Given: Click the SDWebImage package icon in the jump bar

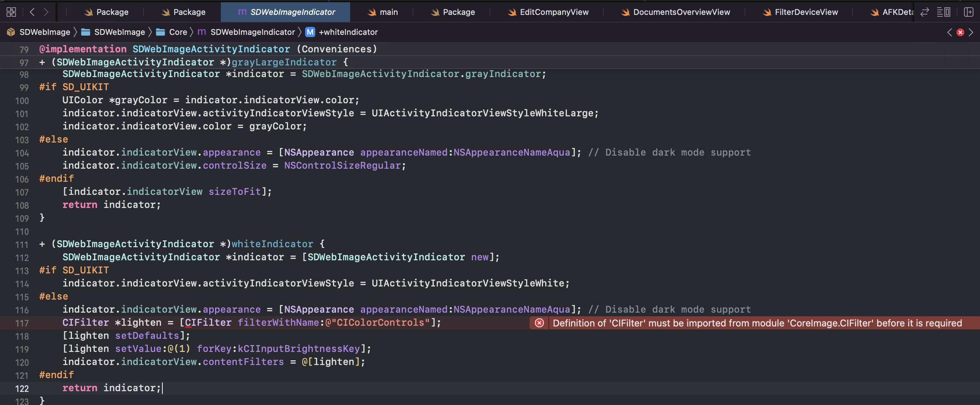Looking at the screenshot, I should pos(11,32).
